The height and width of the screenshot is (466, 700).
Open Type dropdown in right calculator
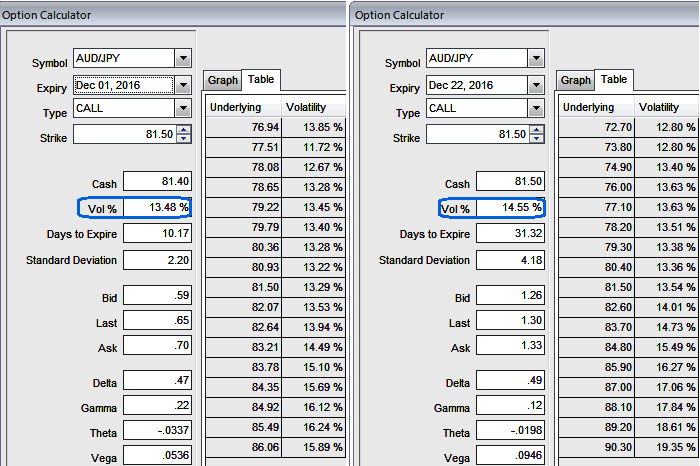coord(536,108)
